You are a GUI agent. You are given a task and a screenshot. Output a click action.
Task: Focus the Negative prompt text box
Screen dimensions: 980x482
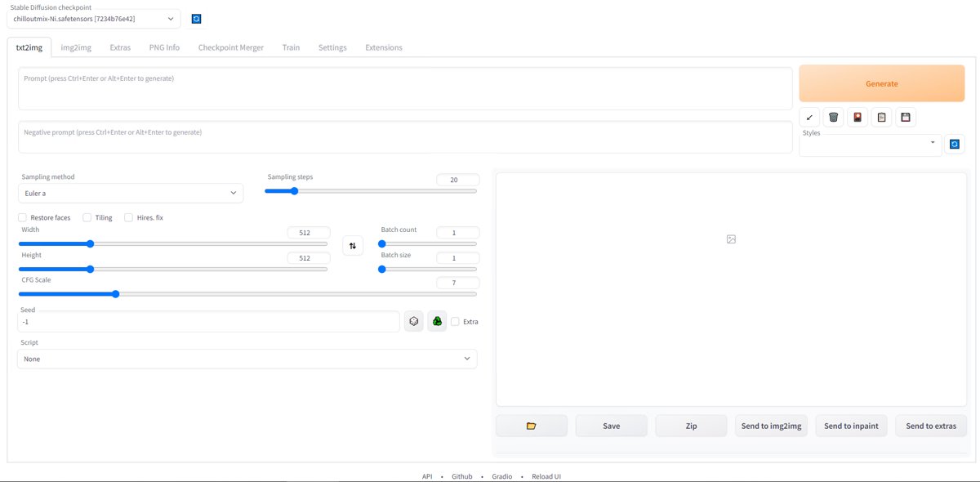(x=405, y=137)
